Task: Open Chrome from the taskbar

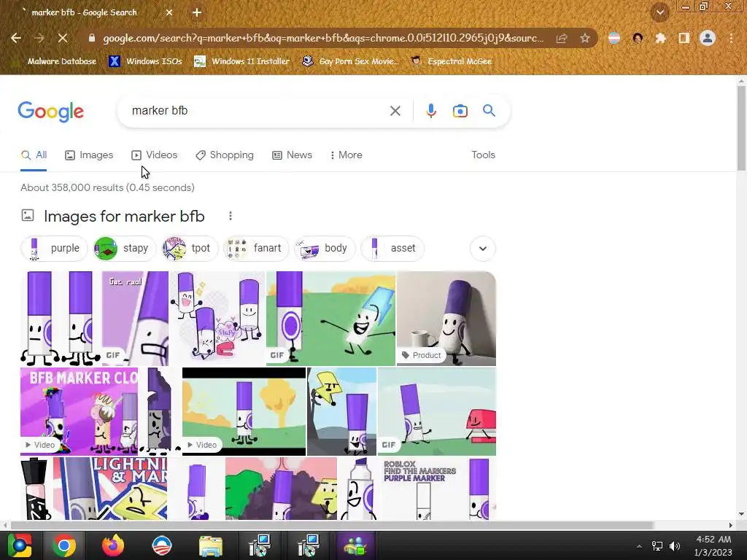Action: click(x=64, y=545)
